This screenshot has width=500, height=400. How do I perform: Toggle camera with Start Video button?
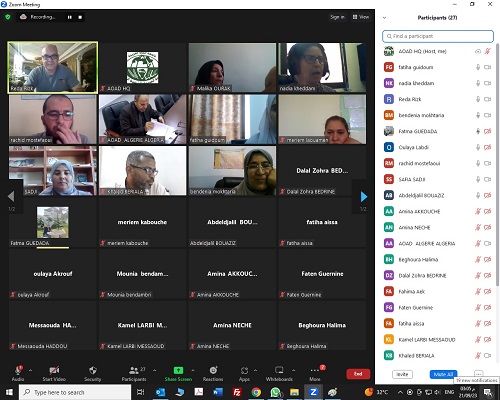54,374
